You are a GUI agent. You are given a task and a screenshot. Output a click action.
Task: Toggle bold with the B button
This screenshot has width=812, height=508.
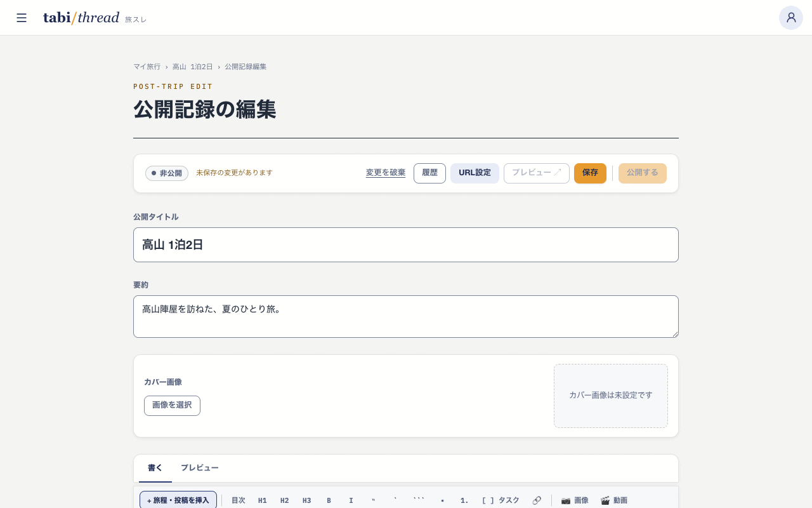pyautogui.click(x=329, y=500)
